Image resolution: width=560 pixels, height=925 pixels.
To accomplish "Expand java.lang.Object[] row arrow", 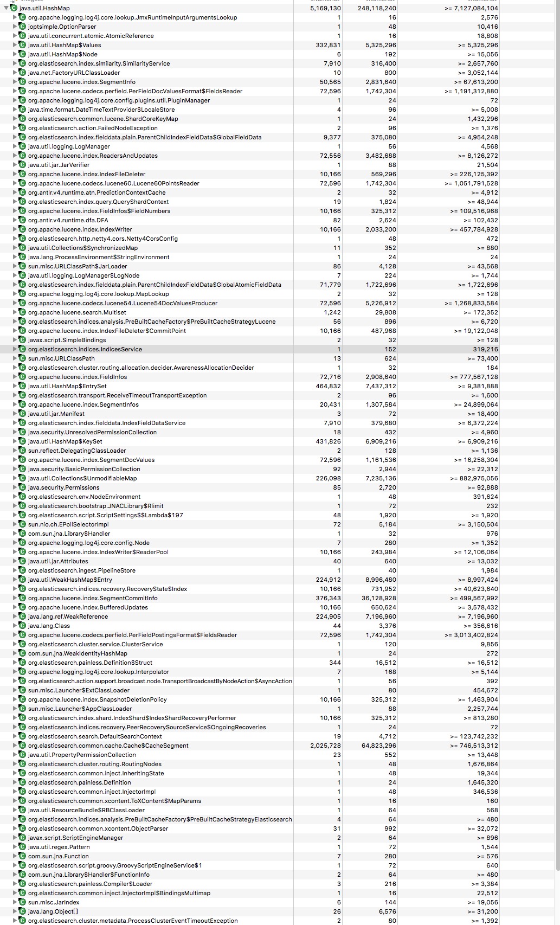I will [x=15, y=911].
